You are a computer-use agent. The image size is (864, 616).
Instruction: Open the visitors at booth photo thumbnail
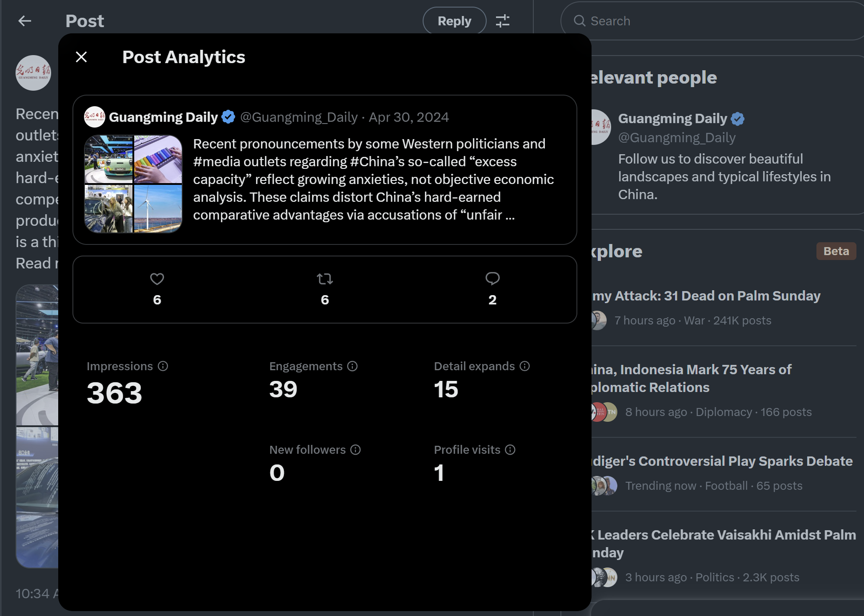[108, 209]
